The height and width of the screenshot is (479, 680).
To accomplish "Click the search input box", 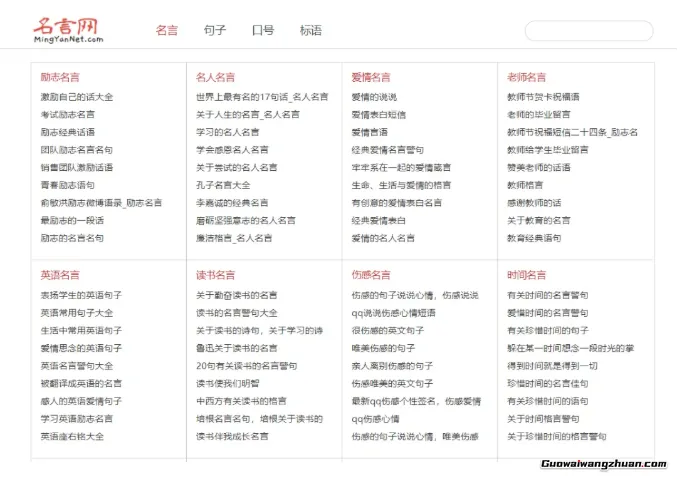I will tap(588, 31).
